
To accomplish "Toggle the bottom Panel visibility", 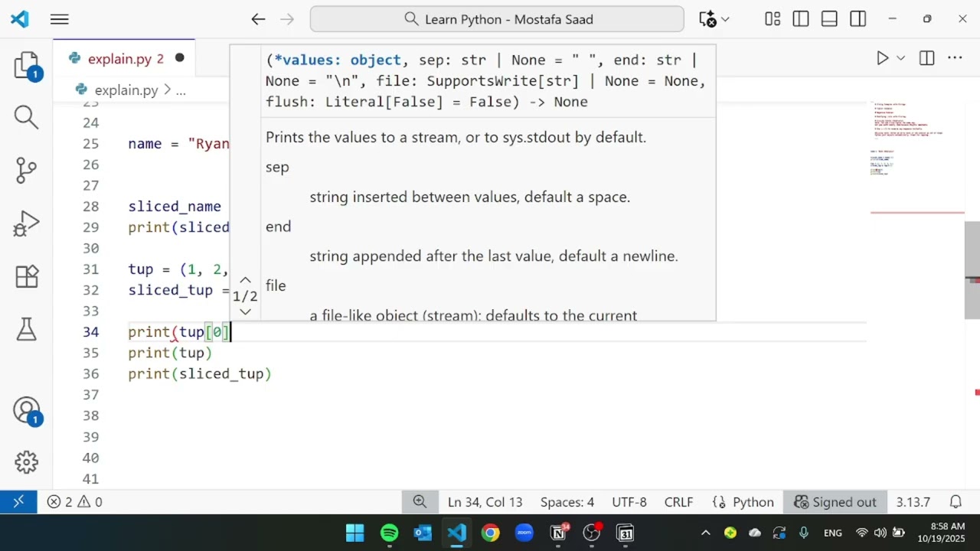I will coord(829,19).
